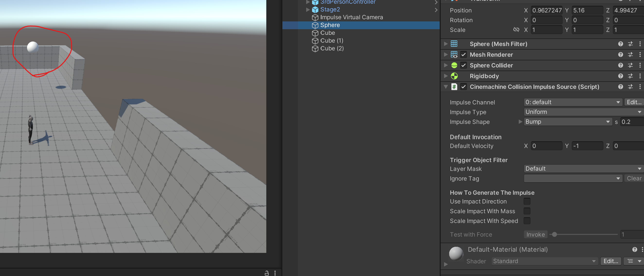Click the Test with Force slider handle
Screen dimensions: 644x276
tap(554, 234)
